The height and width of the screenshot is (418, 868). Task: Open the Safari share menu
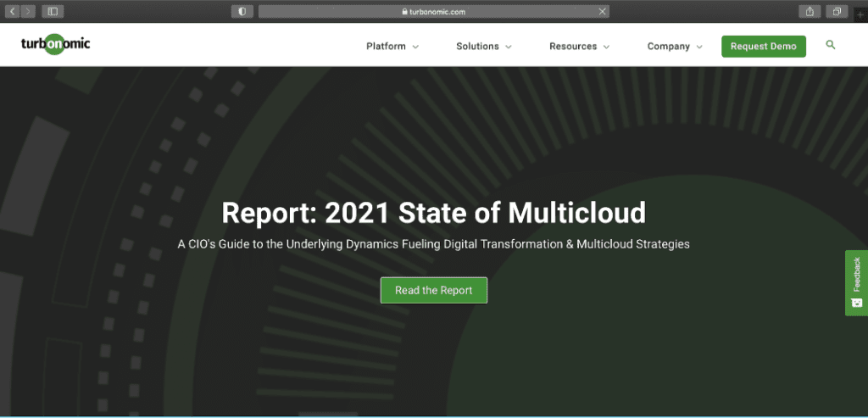click(810, 11)
